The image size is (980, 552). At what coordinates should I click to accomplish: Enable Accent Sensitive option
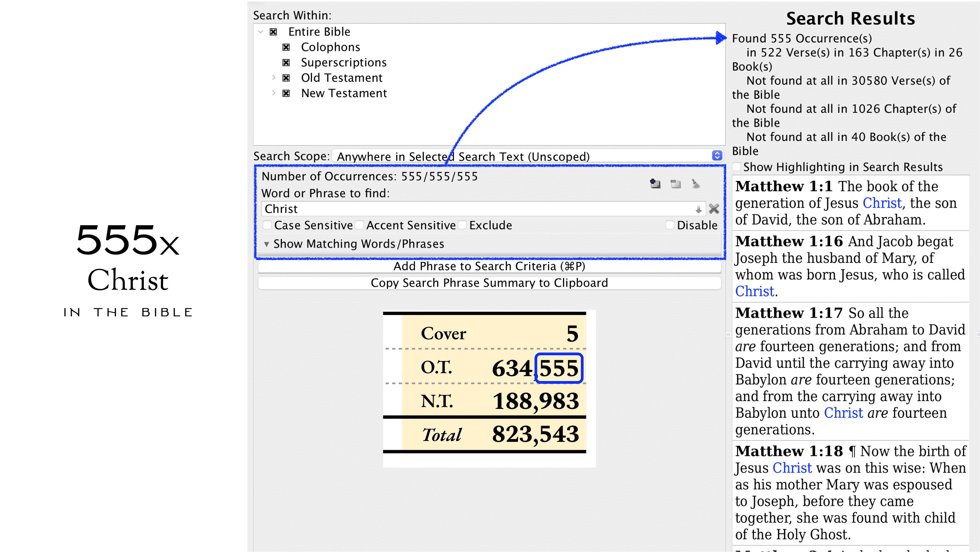coord(359,225)
